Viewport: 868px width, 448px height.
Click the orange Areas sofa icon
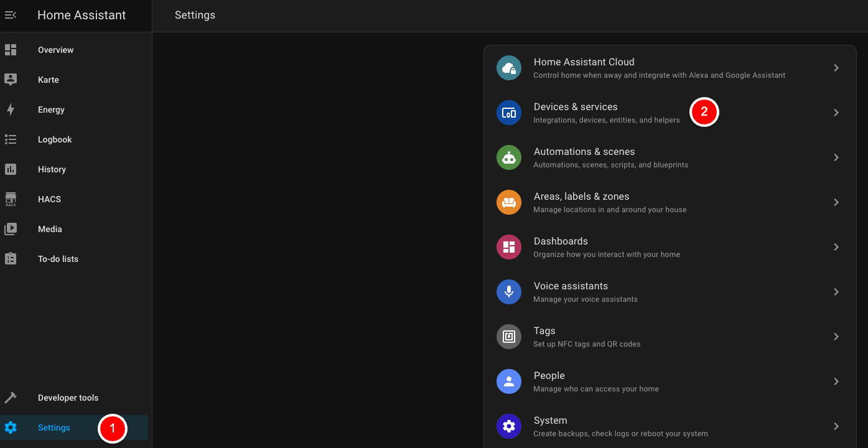[508, 202]
